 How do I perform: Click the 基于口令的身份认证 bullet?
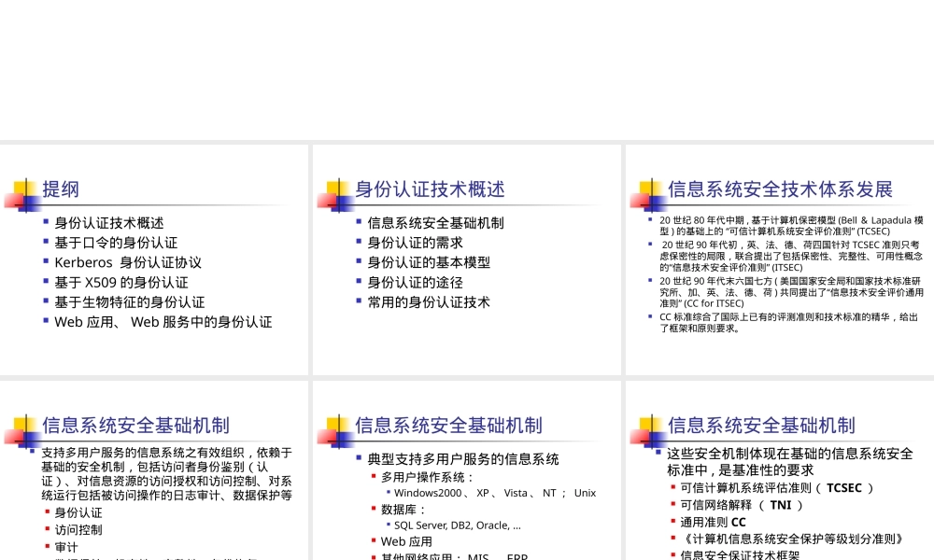point(116,243)
